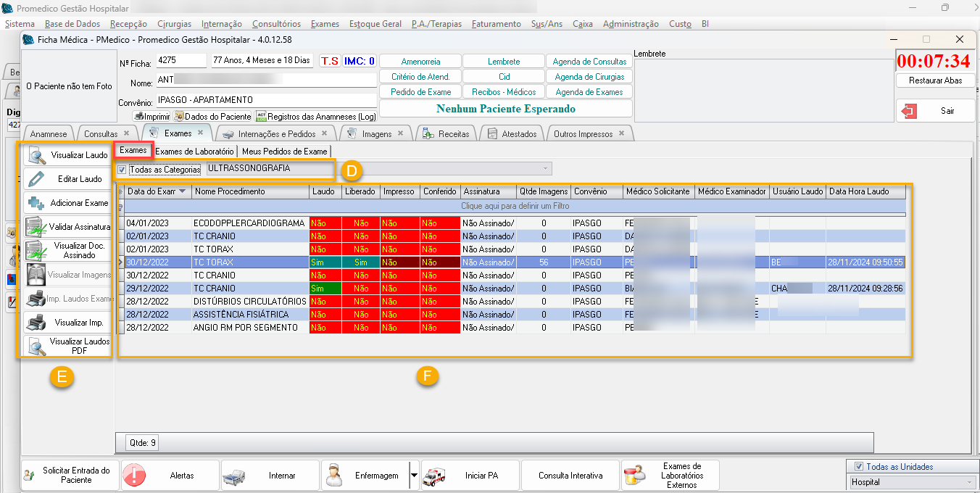This screenshot has height=493, width=980.
Task: Click the Visualizar Imp. printer icon
Action: click(36, 323)
